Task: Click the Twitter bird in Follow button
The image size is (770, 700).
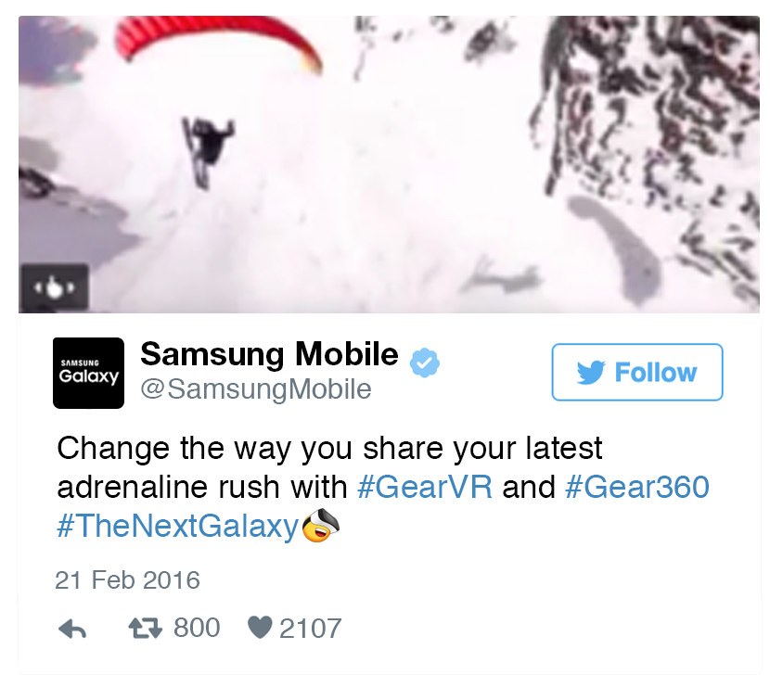Action: [591, 372]
